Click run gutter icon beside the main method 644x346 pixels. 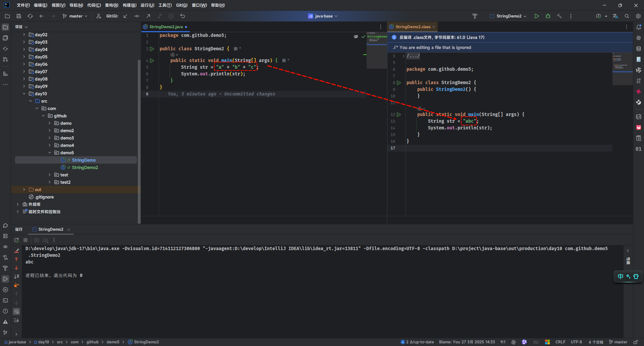click(x=152, y=61)
